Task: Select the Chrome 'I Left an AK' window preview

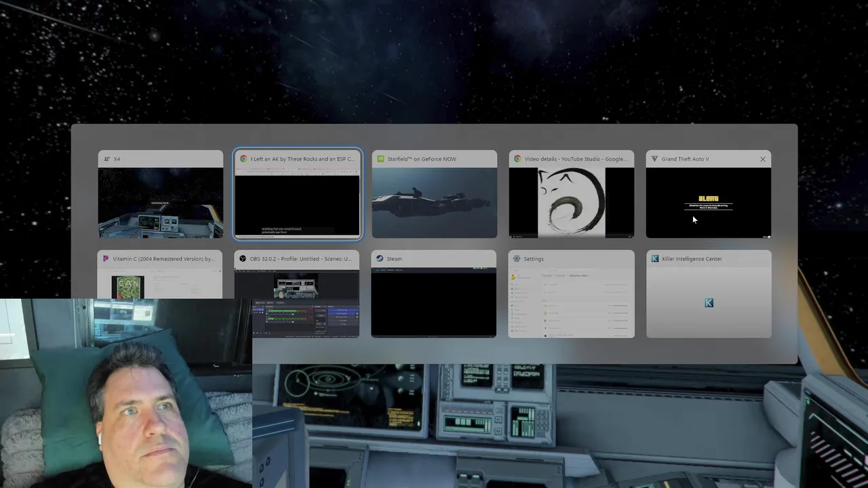Action: (x=298, y=194)
